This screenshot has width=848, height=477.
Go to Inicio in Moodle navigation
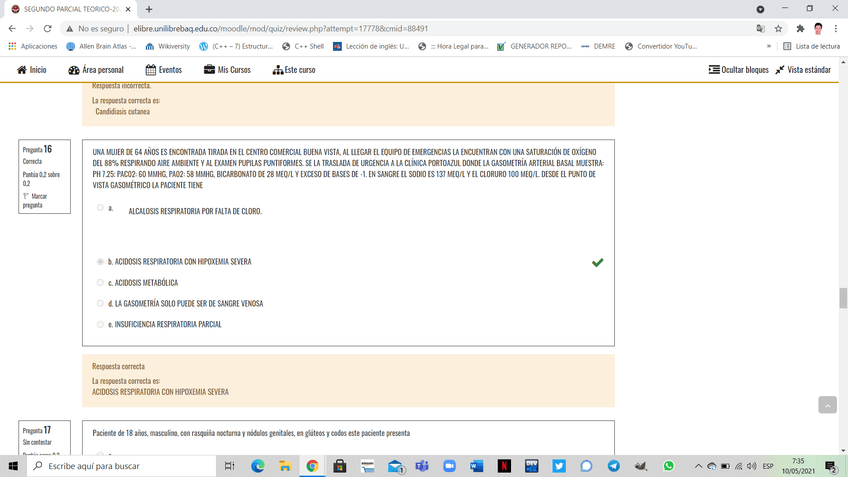(x=31, y=70)
